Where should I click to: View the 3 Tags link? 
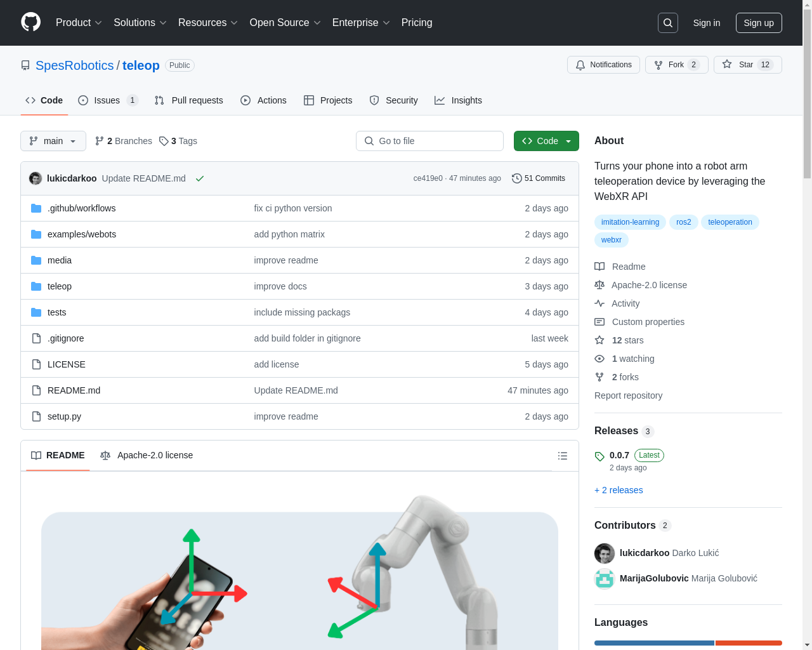(178, 141)
